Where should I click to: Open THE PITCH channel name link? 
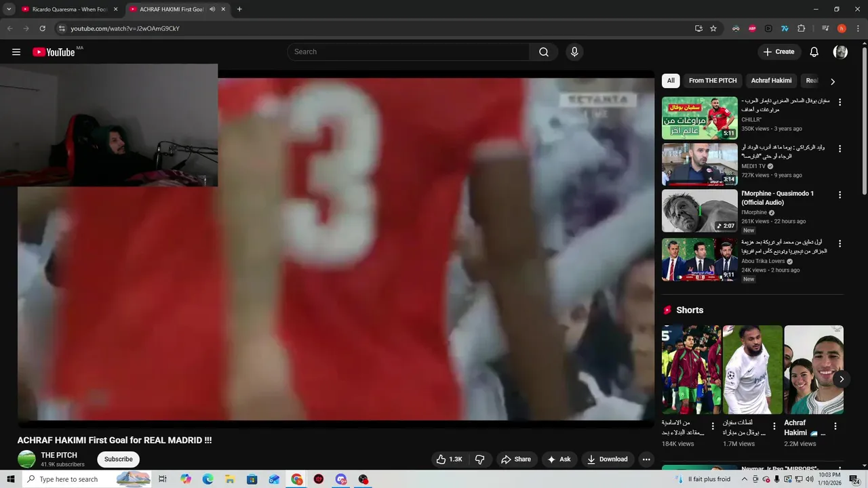click(59, 455)
